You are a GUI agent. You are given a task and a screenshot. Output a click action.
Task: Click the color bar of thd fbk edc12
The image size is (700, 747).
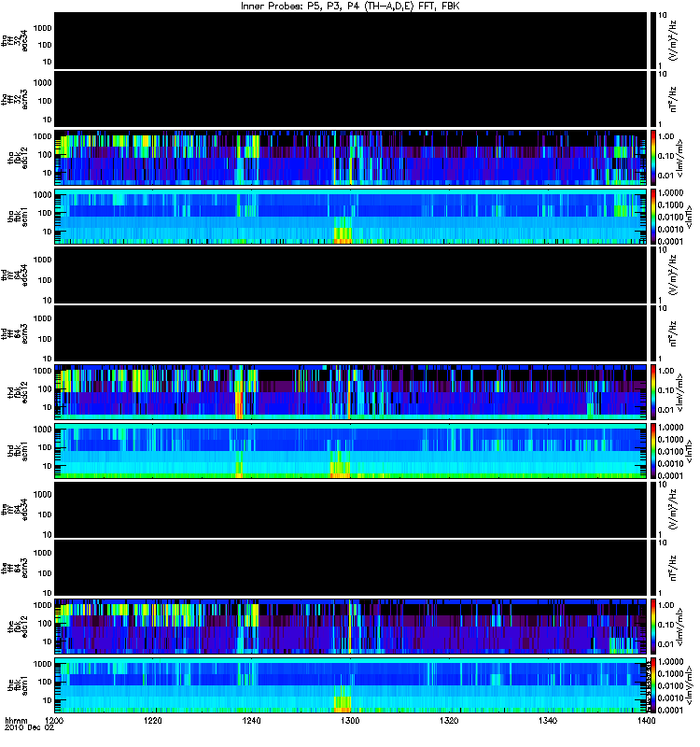pos(652,392)
